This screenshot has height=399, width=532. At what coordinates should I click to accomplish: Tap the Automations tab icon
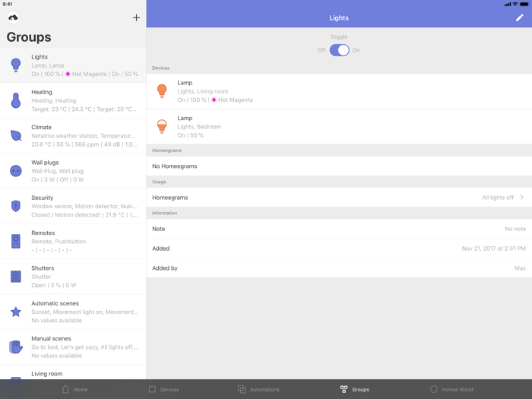coord(242,389)
